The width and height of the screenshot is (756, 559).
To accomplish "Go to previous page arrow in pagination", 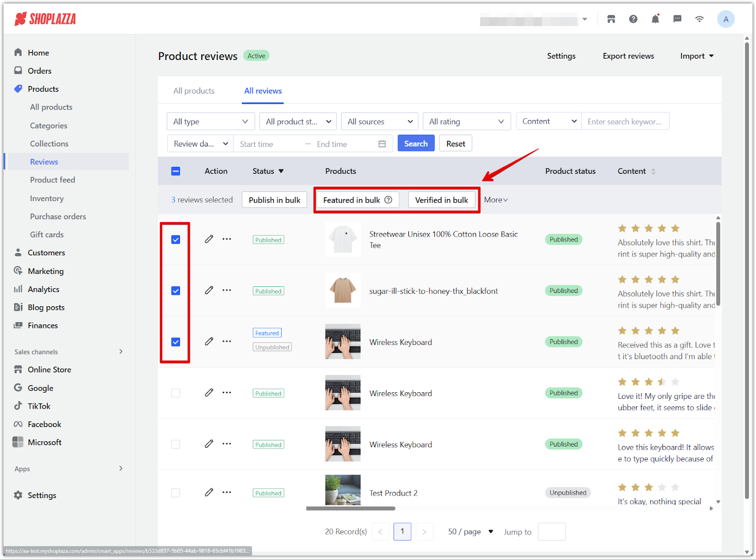I will (x=380, y=532).
